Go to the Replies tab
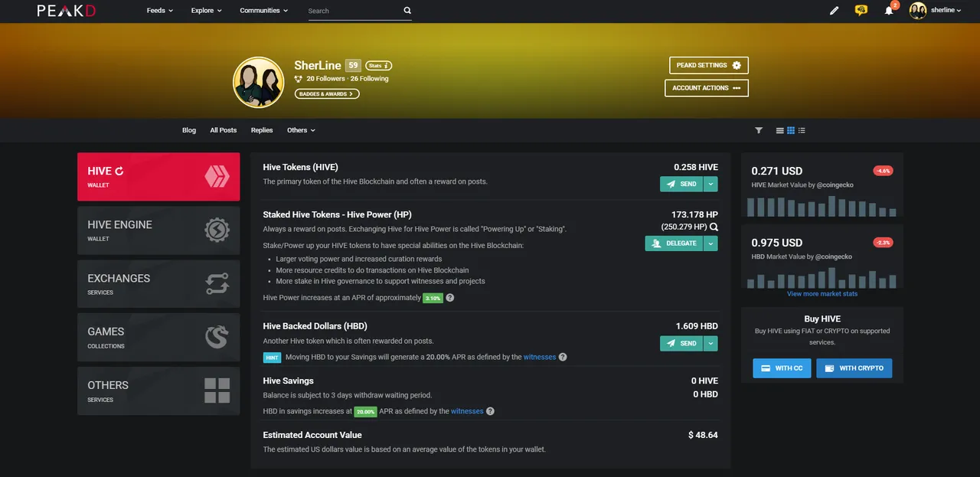Image resolution: width=980 pixels, height=477 pixels. coord(262,130)
